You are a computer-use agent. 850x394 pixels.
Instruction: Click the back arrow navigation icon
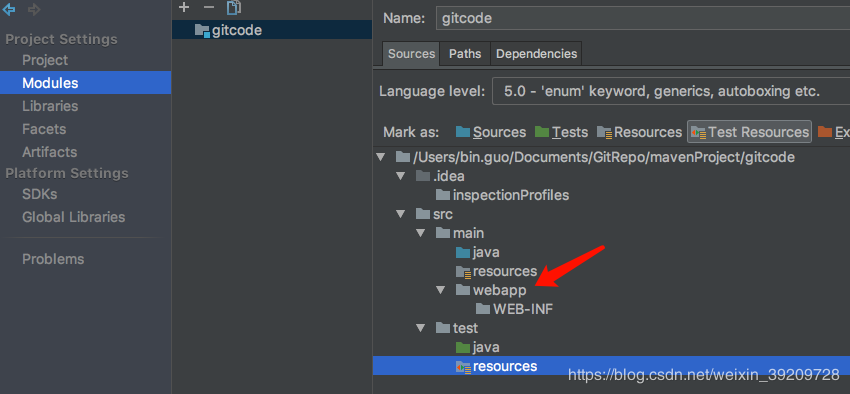click(x=9, y=9)
